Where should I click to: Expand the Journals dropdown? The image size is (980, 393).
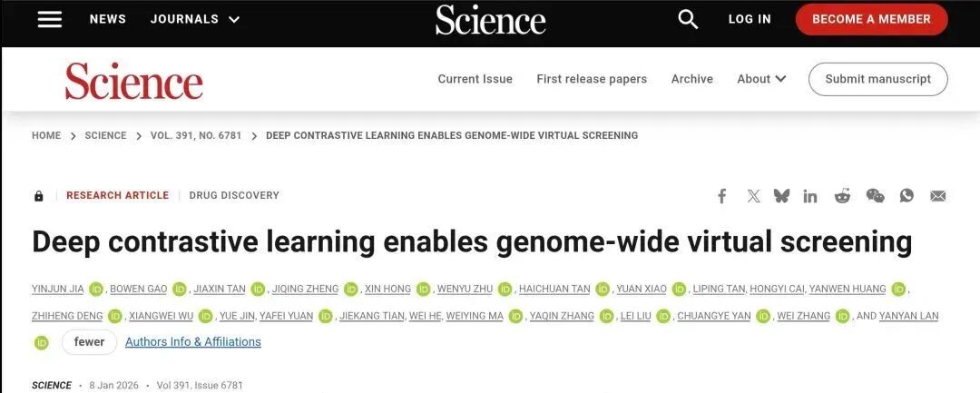[x=195, y=19]
